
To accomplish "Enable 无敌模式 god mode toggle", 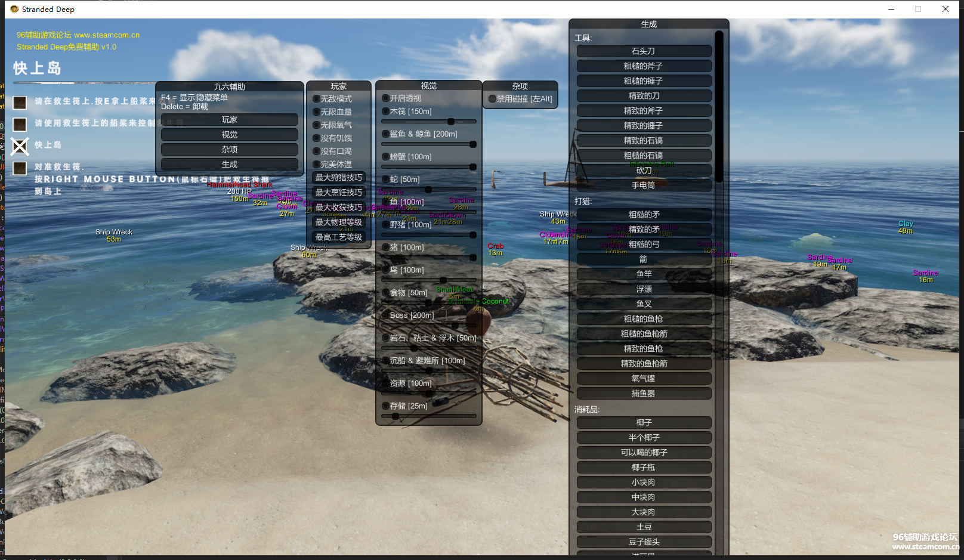I will 317,99.
